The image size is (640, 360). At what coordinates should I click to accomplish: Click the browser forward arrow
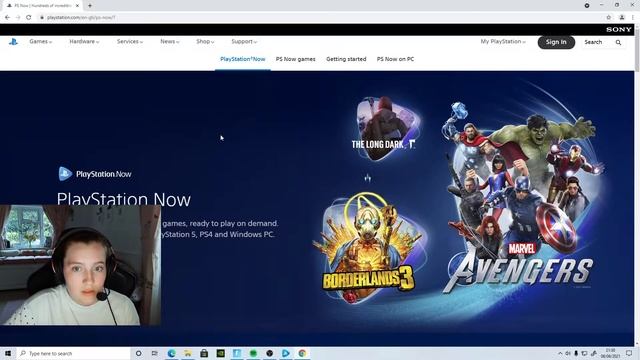point(18,17)
